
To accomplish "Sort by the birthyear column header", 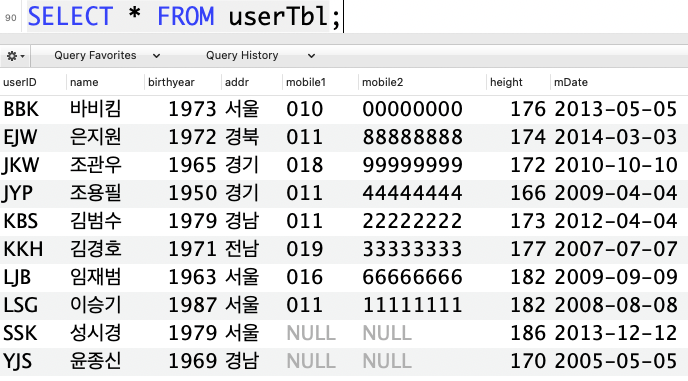I will [171, 82].
